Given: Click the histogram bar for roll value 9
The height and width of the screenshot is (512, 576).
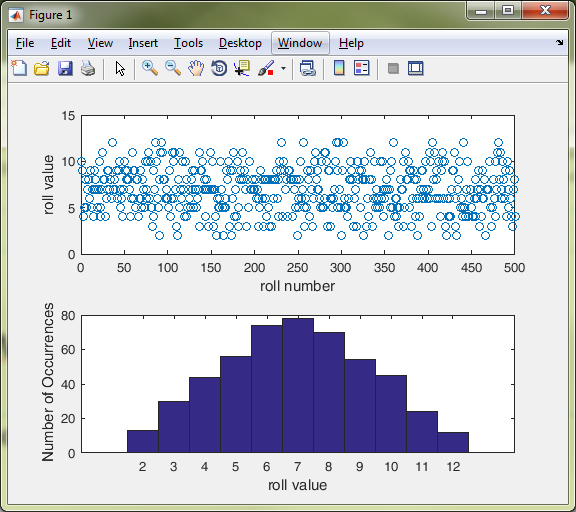Looking at the screenshot, I should click(x=360, y=406).
